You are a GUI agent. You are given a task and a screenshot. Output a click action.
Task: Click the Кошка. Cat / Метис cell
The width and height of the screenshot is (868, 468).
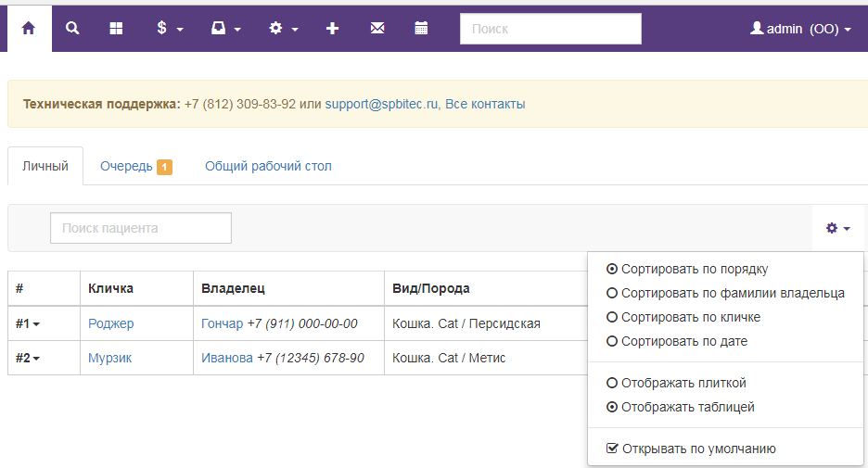[x=449, y=358]
